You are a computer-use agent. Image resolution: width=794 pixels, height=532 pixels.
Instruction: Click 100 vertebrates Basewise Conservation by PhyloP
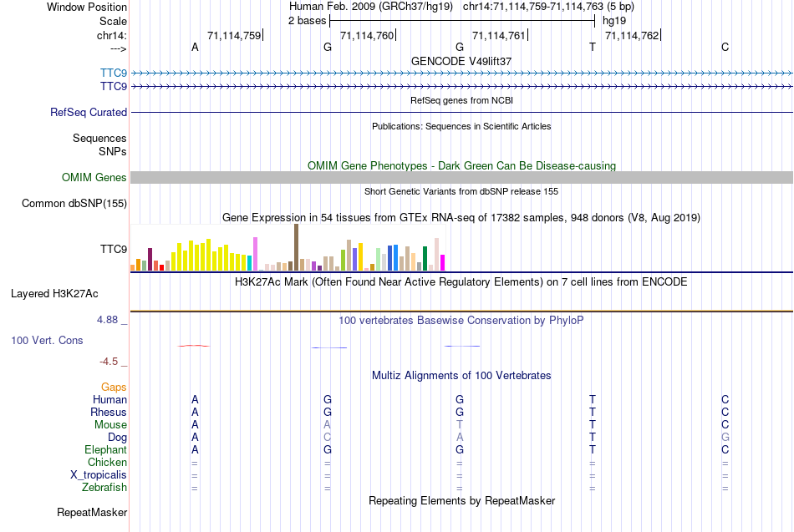pyautogui.click(x=461, y=321)
